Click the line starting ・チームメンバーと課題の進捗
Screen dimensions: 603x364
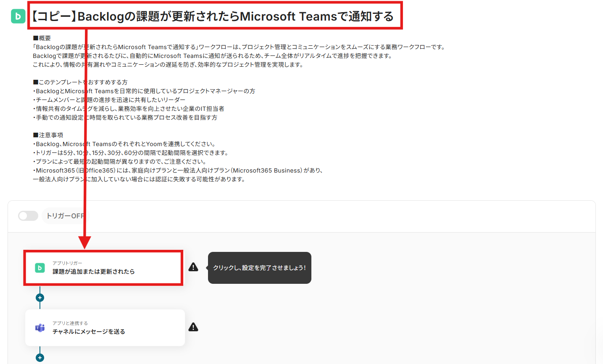pyautogui.click(x=109, y=100)
